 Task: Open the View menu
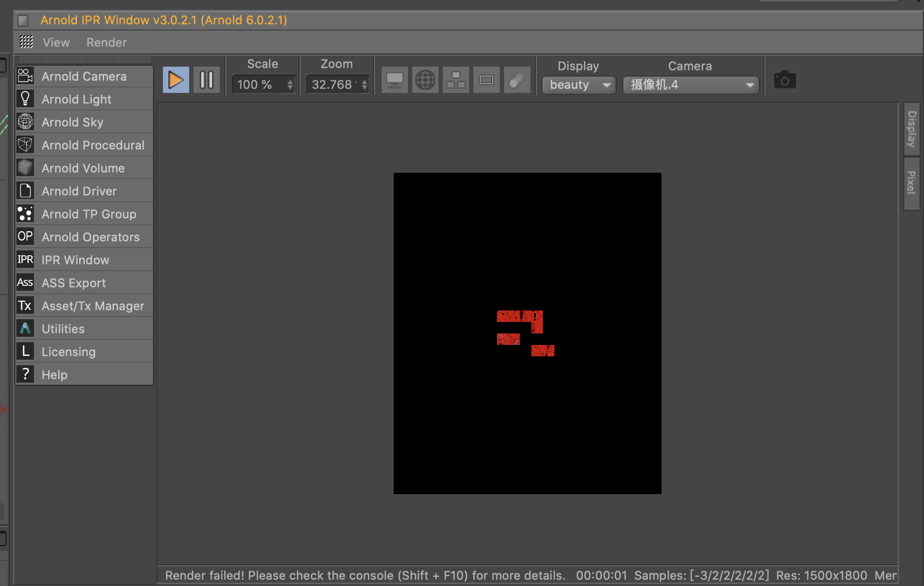pos(56,43)
